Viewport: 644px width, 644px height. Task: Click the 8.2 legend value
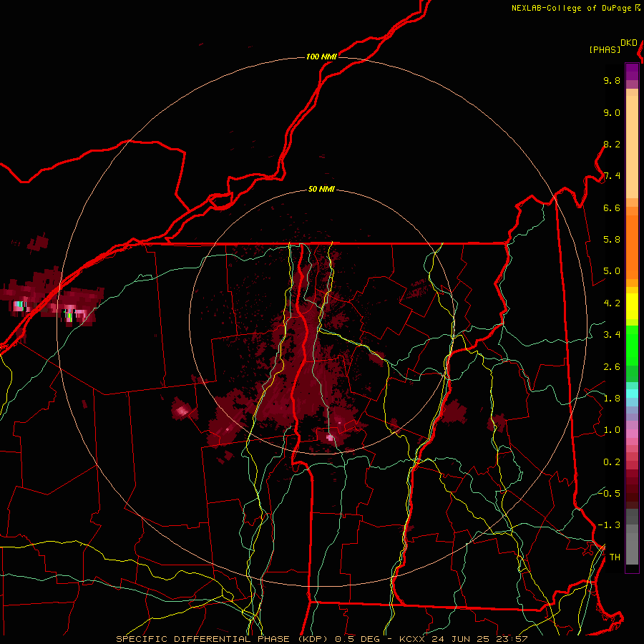pos(612,145)
